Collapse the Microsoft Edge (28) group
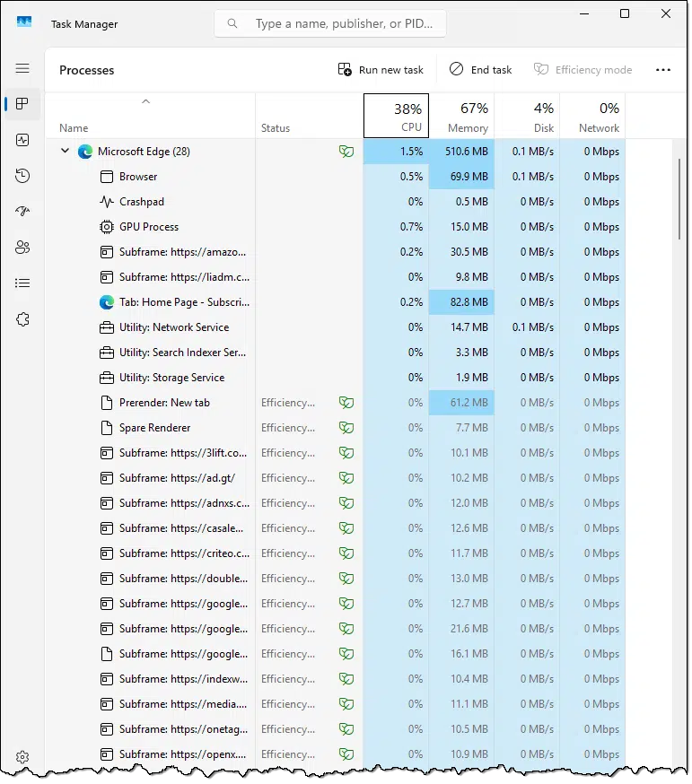The height and width of the screenshot is (784, 692). point(65,151)
